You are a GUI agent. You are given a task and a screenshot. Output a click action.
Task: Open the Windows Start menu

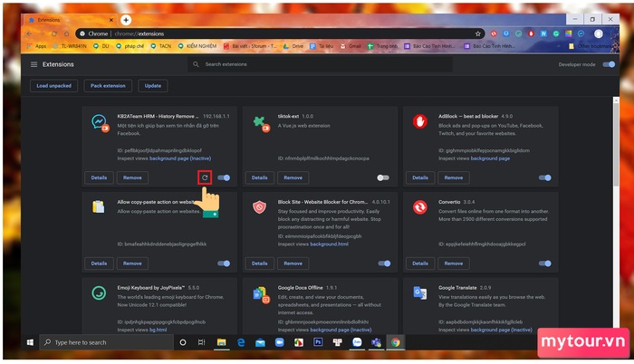pyautogui.click(x=30, y=342)
